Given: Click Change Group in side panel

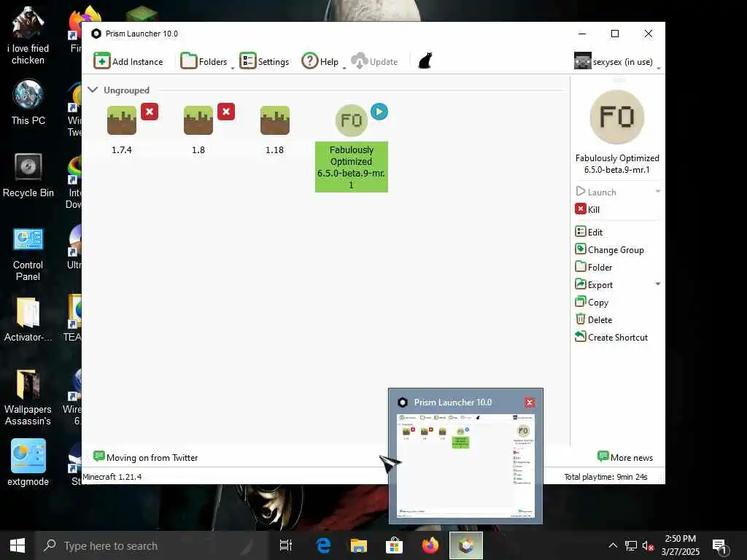Looking at the screenshot, I should (609, 249).
